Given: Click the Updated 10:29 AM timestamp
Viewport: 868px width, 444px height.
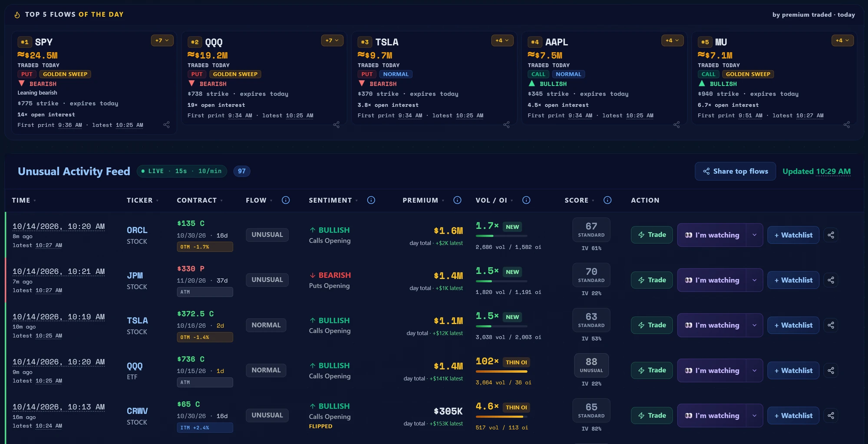Looking at the screenshot, I should point(816,171).
